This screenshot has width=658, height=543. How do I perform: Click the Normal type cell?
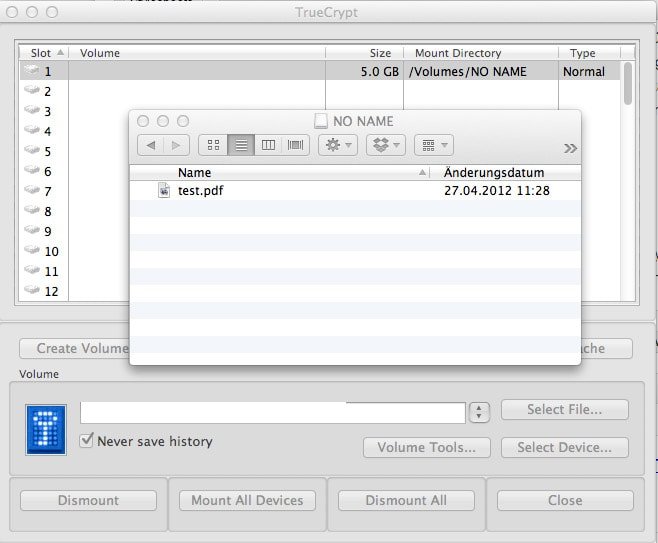click(x=584, y=72)
